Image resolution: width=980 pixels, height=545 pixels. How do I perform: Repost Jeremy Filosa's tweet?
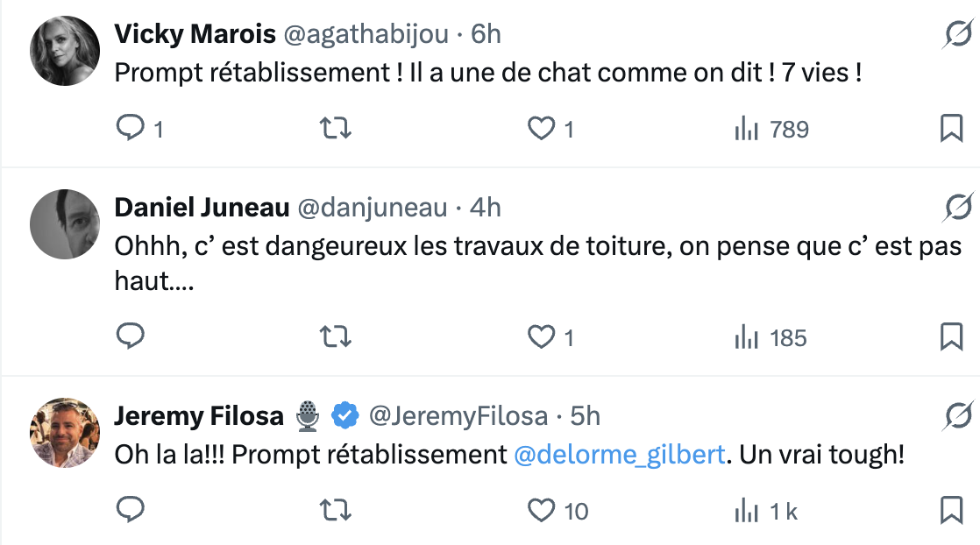click(x=335, y=510)
